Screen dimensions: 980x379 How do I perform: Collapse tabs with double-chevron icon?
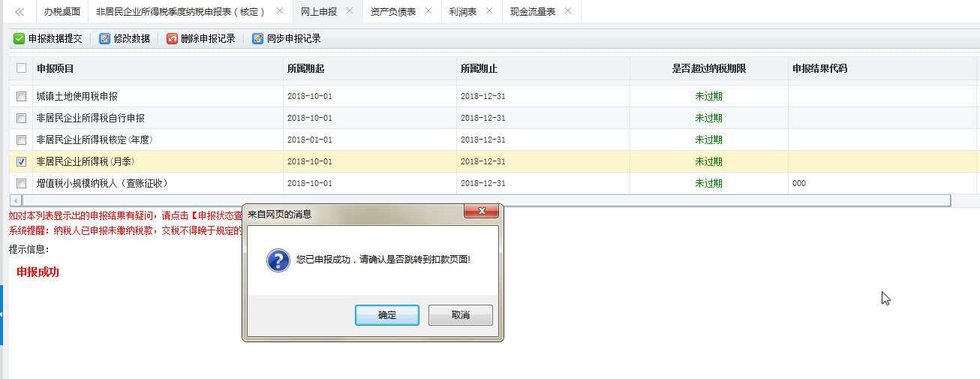20,11
